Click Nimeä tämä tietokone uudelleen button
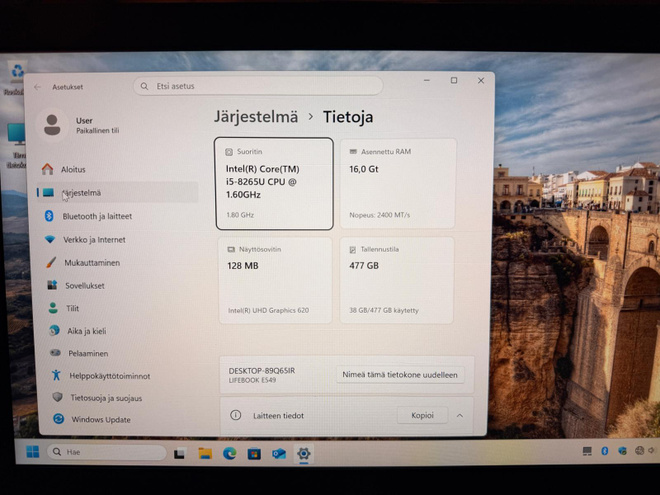This screenshot has width=660, height=495. (x=400, y=375)
